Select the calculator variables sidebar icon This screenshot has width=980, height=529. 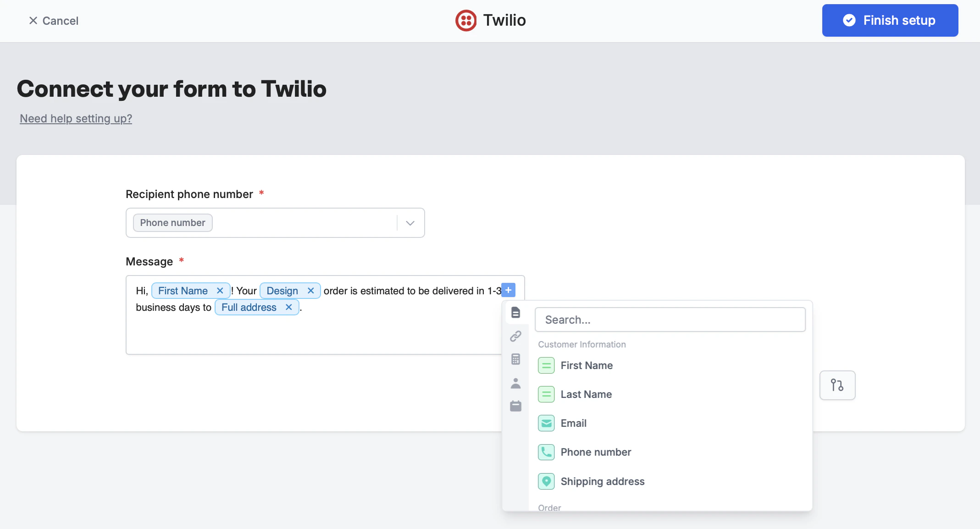[516, 359]
